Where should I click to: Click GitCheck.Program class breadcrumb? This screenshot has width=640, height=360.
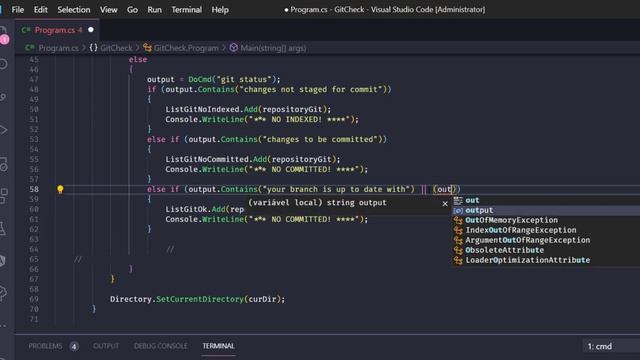coord(186,48)
